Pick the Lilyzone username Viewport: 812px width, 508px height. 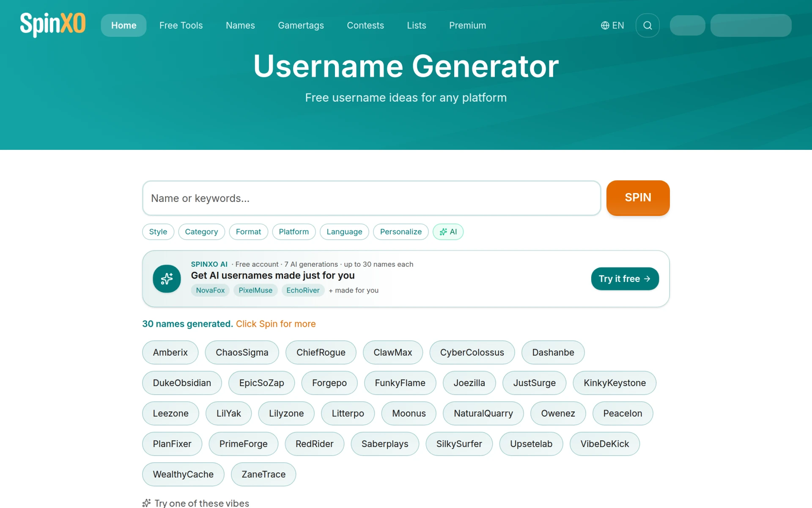tap(286, 413)
